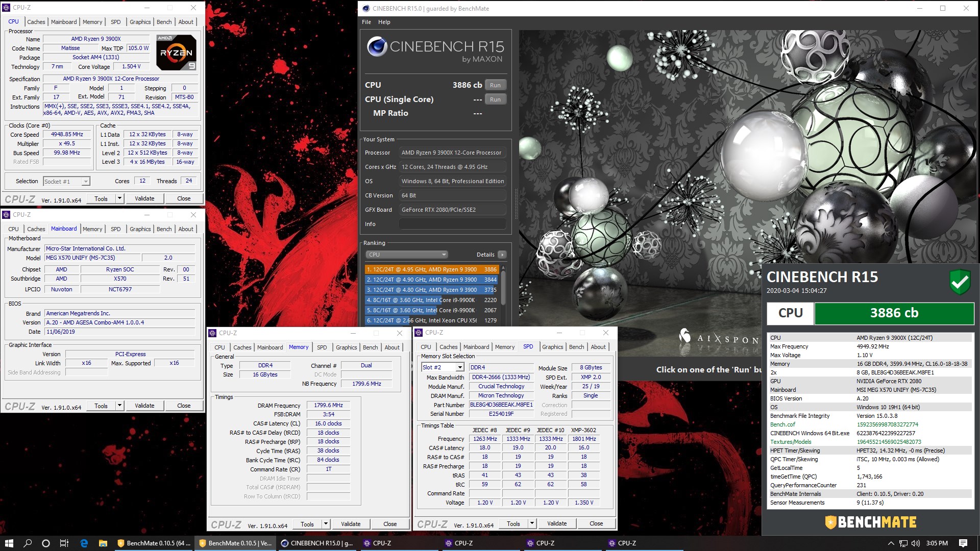Switch to last CPU-Z taskbar item
This screenshot has height=551, width=980.
[x=644, y=543]
